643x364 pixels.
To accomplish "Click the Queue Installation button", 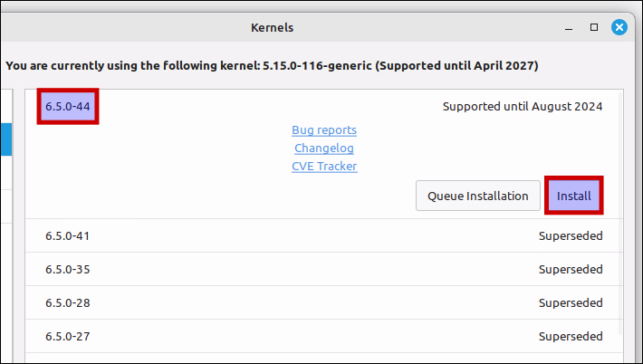I will [478, 196].
